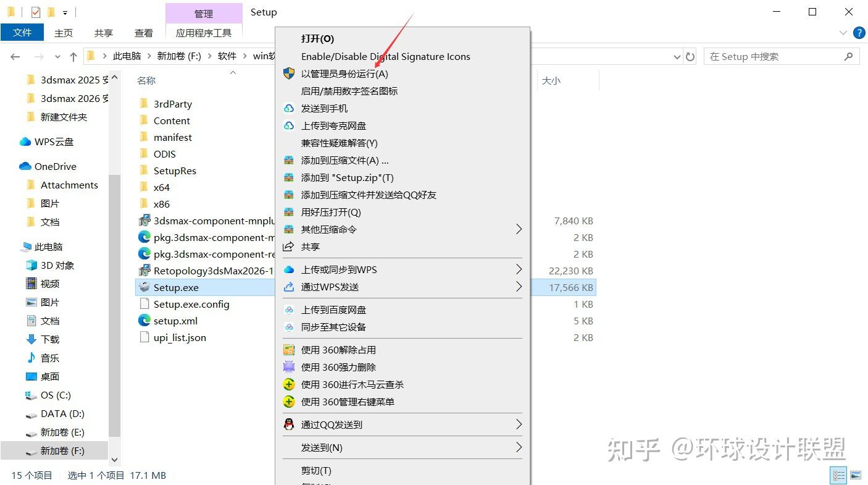The width and height of the screenshot is (868, 485).
Task: Sort files by the 大小 column header
Action: [551, 80]
